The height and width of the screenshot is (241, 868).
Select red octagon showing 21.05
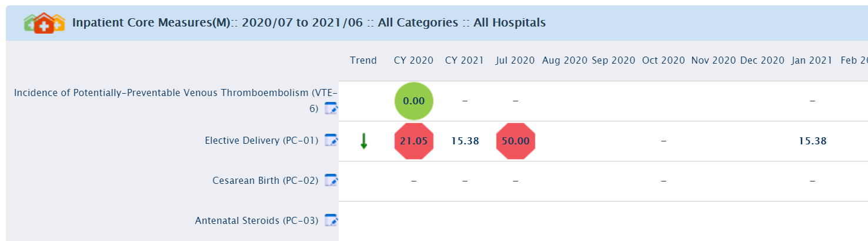(x=413, y=141)
